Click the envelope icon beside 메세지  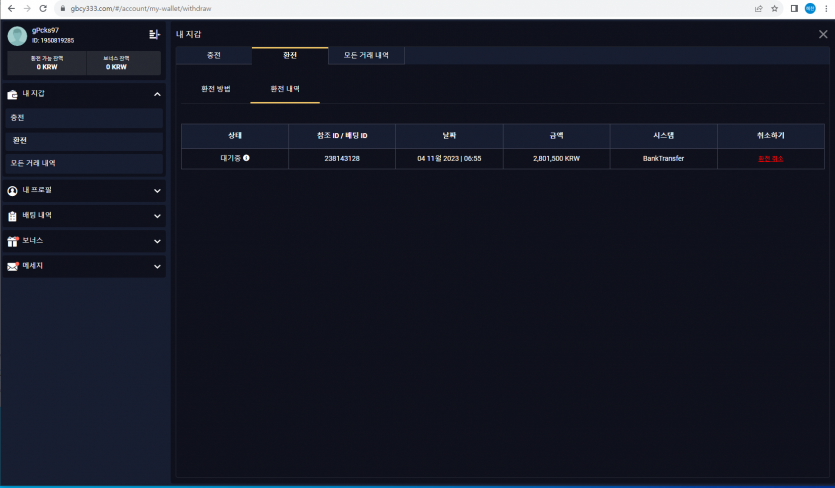13,266
